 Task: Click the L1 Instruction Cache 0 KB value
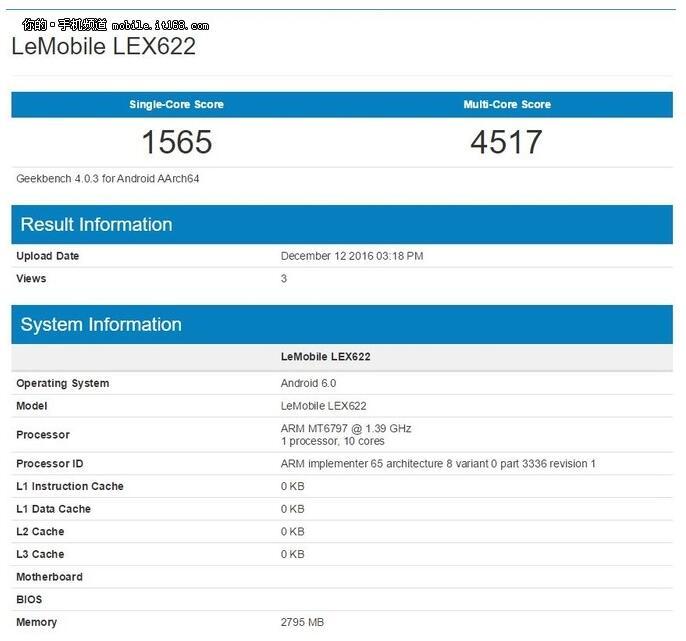pyautogui.click(x=293, y=487)
